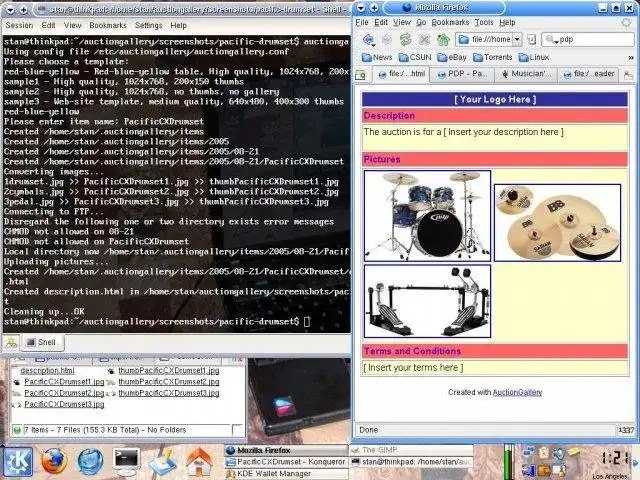Open PacificCXDrumset2.jpg in Konqueror

coord(64,393)
